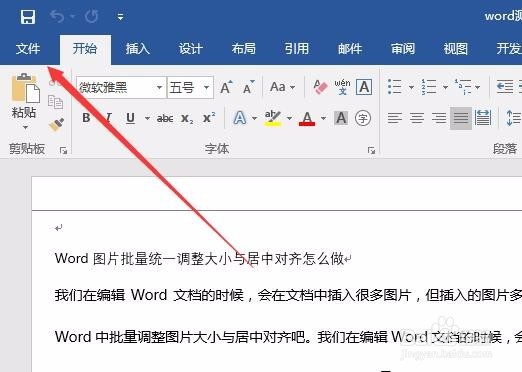
Task: Click the Undo arrow icon
Action: (x=57, y=16)
